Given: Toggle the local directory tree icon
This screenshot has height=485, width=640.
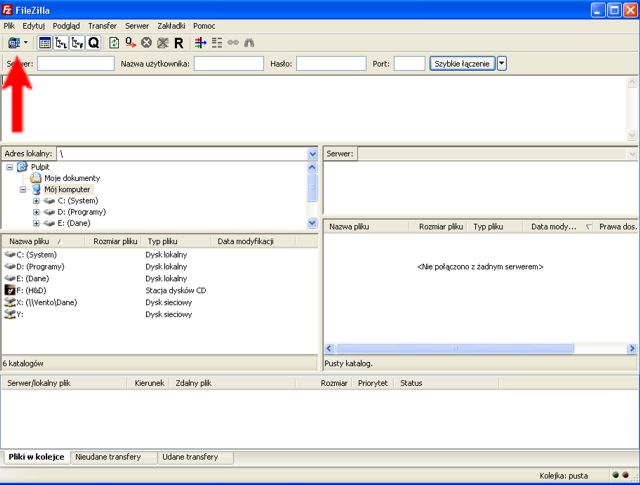Looking at the screenshot, I should click(x=61, y=42).
